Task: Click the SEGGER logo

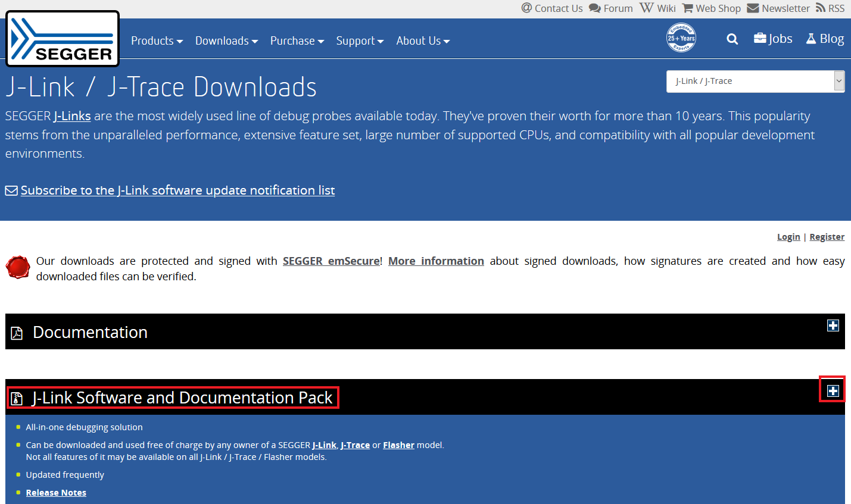Action: [x=63, y=39]
